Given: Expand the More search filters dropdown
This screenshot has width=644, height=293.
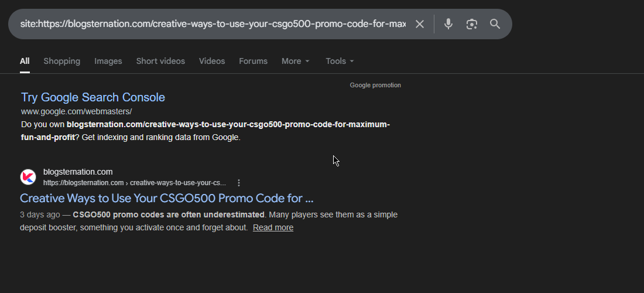Looking at the screenshot, I should [x=296, y=61].
